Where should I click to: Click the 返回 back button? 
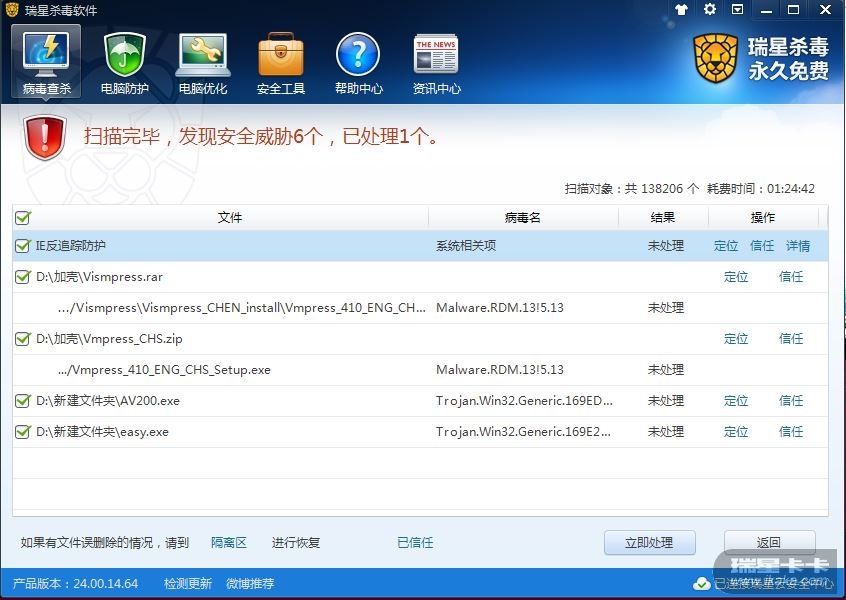pyautogui.click(x=769, y=543)
